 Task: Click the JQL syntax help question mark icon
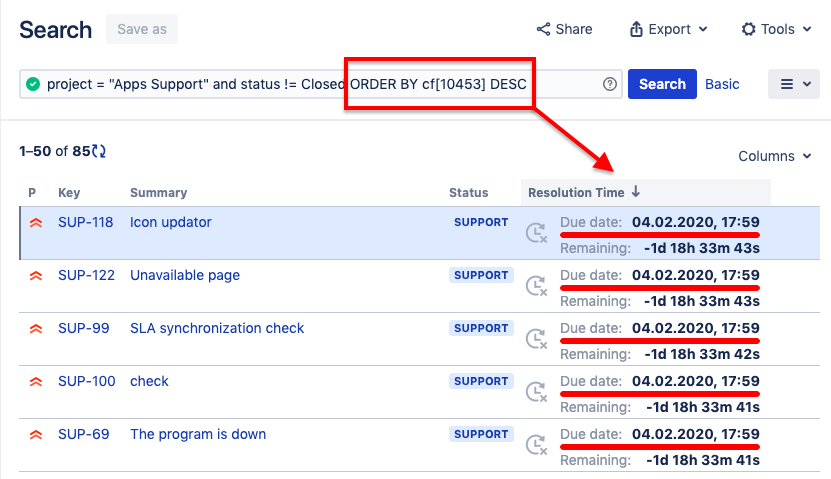[610, 85]
